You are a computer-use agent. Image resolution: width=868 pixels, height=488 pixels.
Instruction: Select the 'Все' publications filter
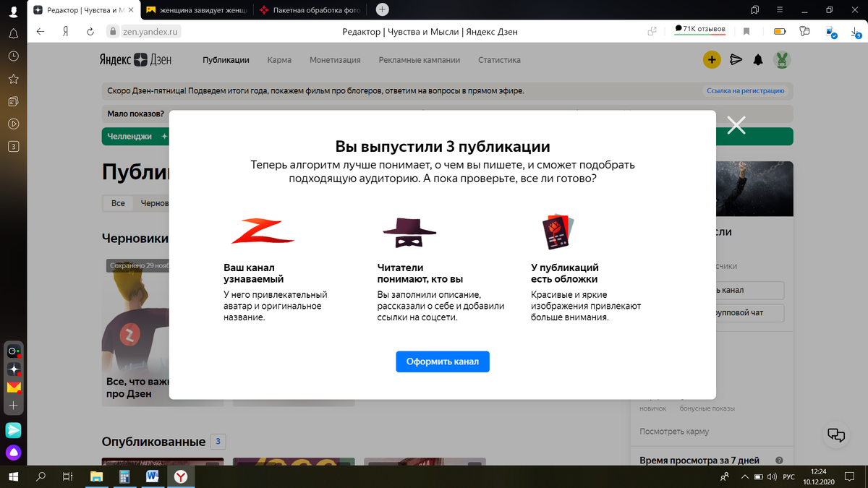tap(118, 203)
